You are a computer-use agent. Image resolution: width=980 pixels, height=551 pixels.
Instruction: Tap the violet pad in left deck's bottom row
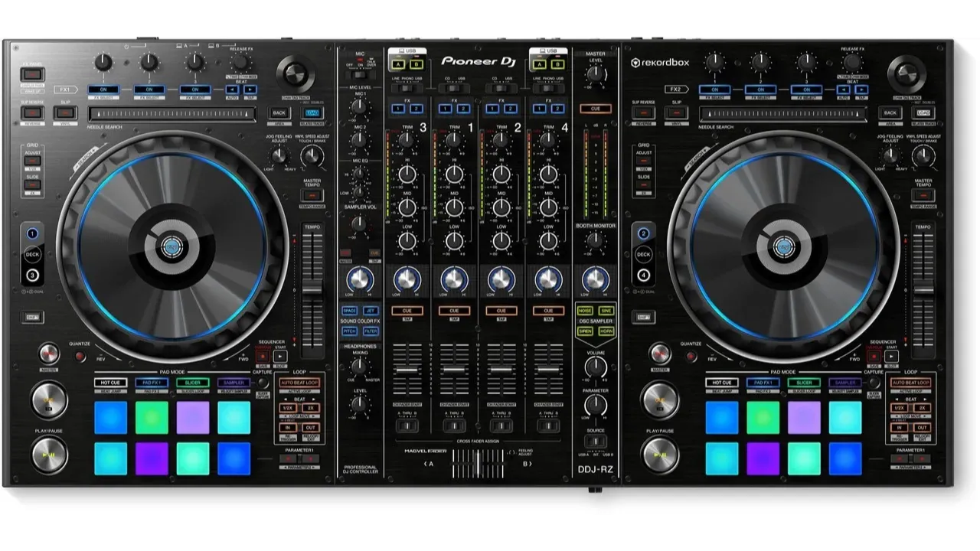[x=152, y=458]
